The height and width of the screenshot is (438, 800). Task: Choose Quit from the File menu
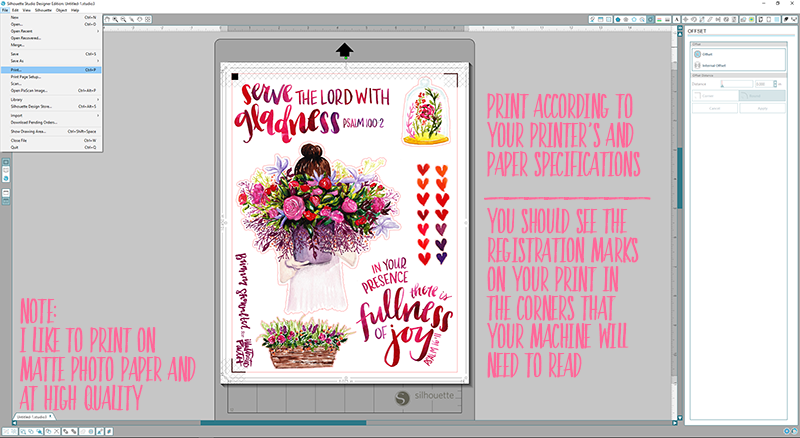(51, 147)
